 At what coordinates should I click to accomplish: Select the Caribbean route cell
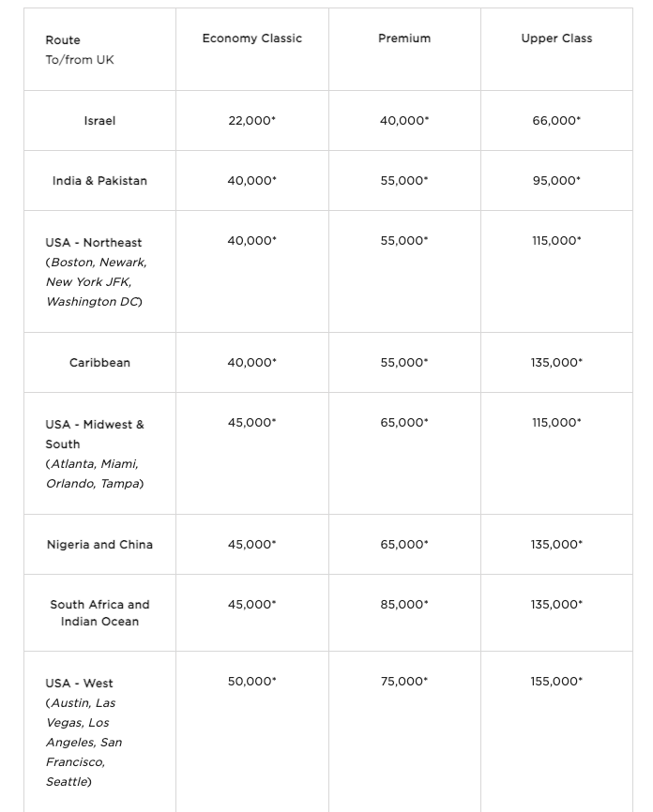pos(99,363)
